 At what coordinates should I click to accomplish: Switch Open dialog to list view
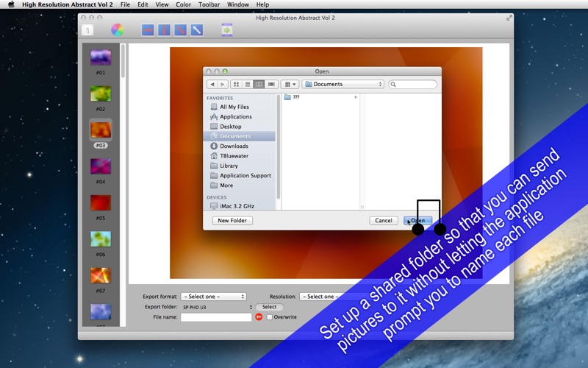[248, 84]
